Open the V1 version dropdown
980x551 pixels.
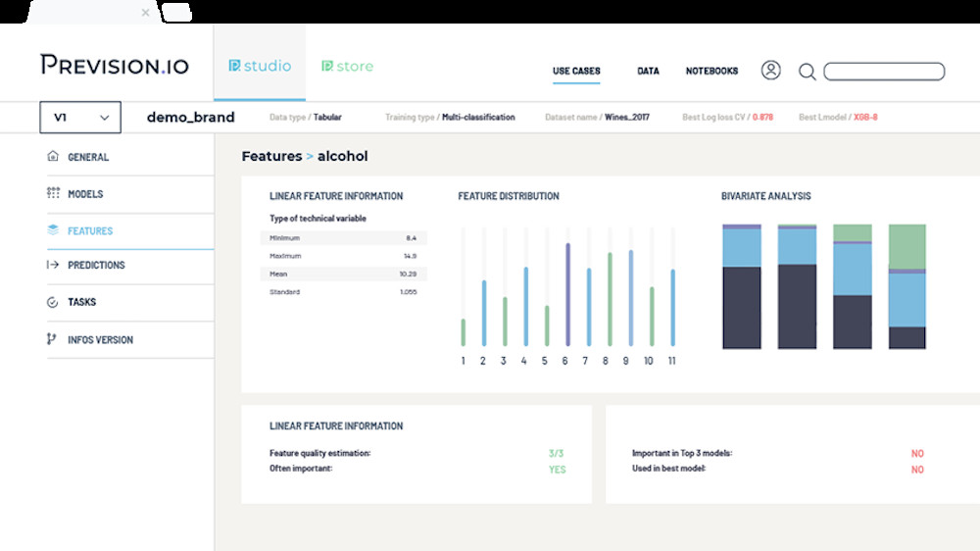[80, 118]
